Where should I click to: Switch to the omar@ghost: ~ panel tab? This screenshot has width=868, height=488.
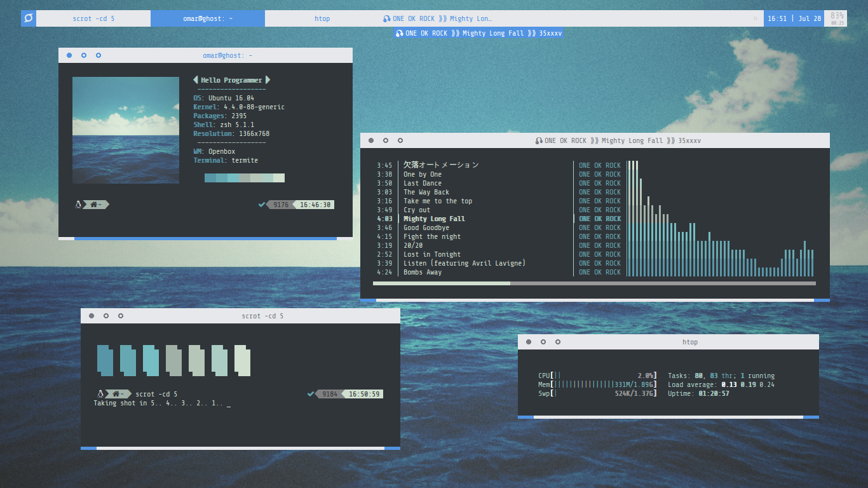208,18
